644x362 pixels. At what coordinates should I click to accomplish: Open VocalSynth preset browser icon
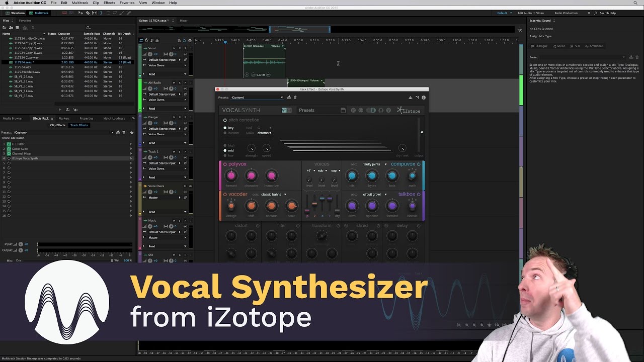click(343, 111)
